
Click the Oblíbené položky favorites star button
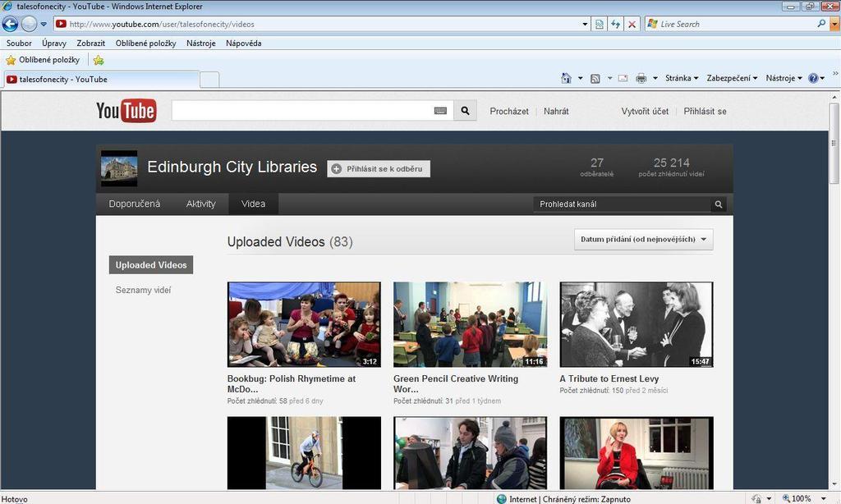pyautogui.click(x=43, y=60)
